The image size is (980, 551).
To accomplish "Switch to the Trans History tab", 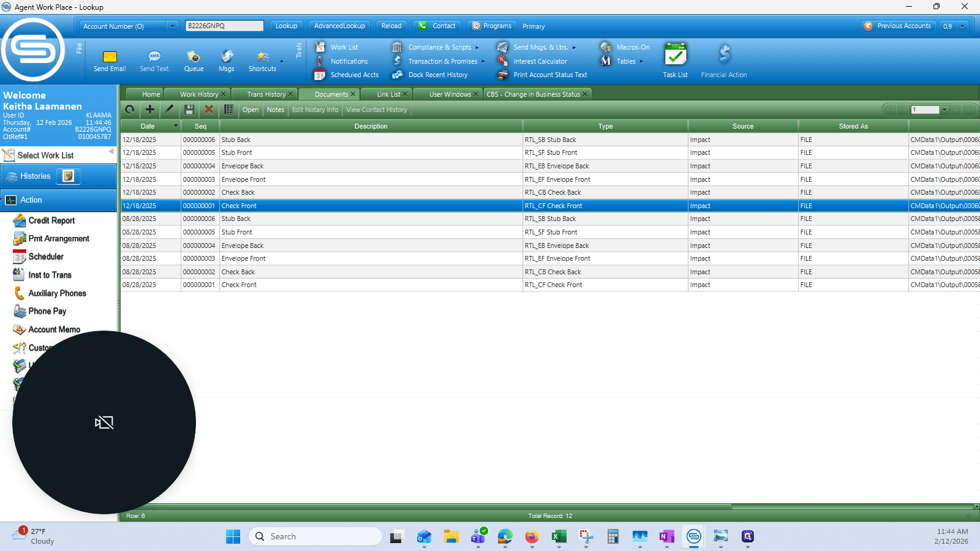I will tap(266, 94).
